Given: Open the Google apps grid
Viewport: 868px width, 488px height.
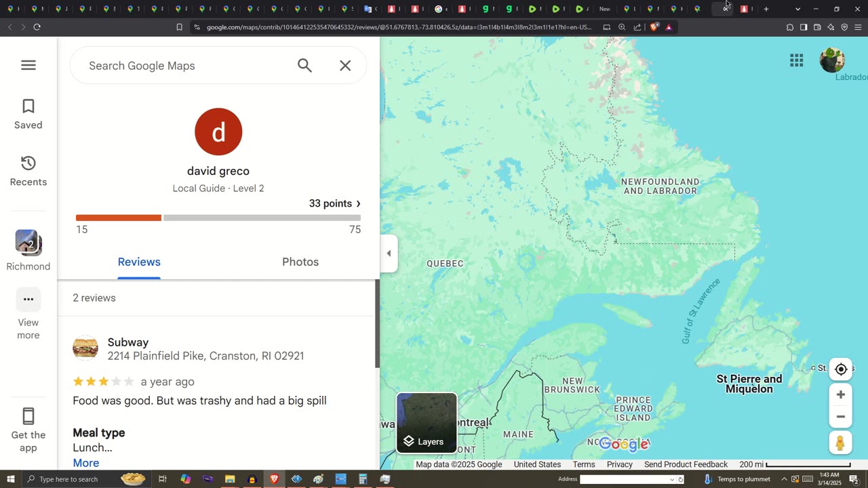Looking at the screenshot, I should 797,60.
